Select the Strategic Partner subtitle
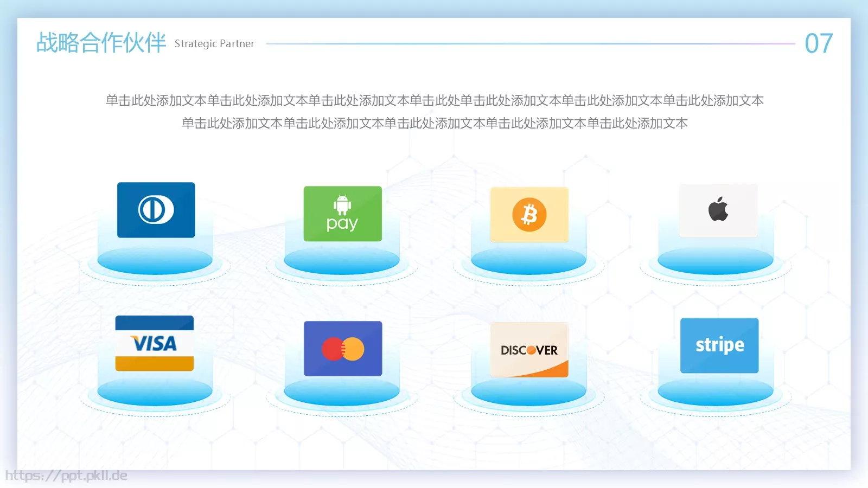The width and height of the screenshot is (868, 488). tap(214, 43)
